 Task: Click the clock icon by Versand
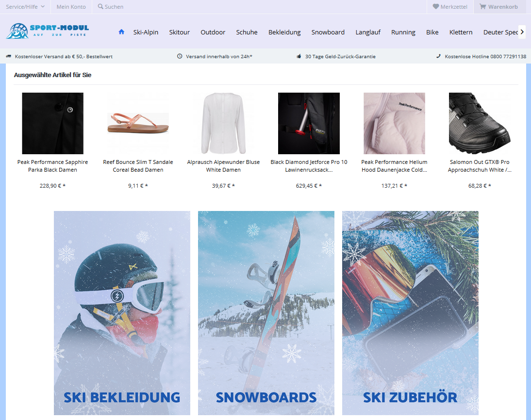[x=180, y=56]
